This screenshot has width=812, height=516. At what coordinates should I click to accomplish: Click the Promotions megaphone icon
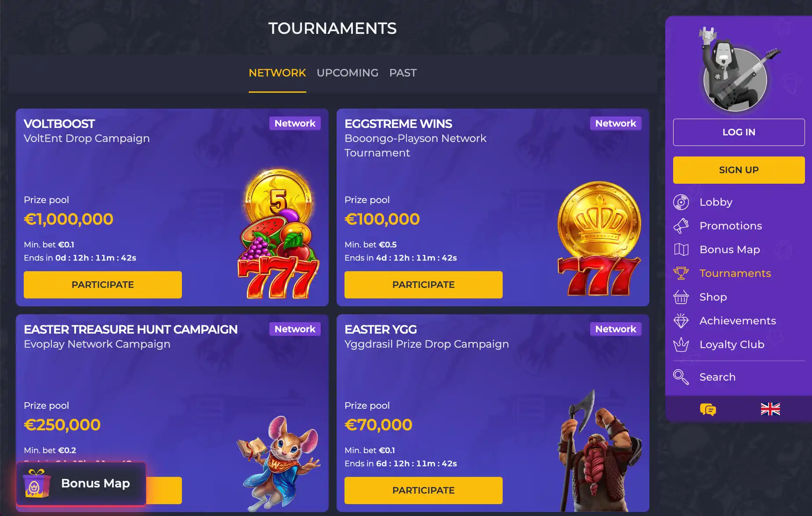(681, 226)
